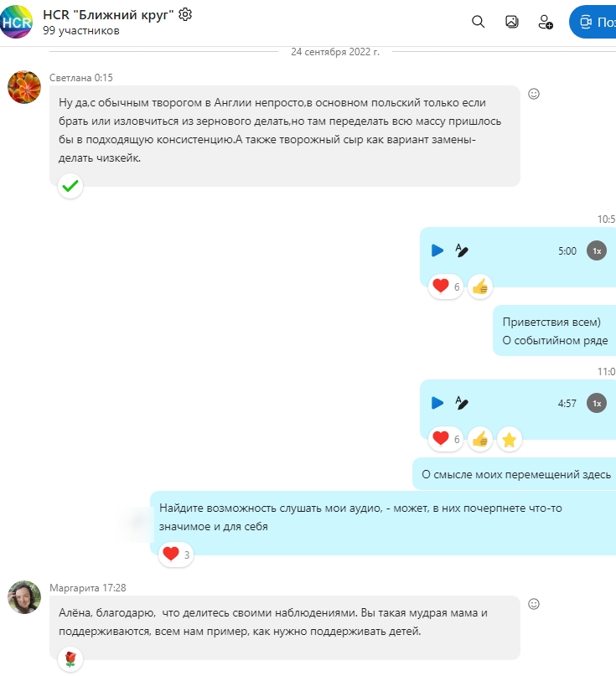
Task: Add reaction to Маргарита's message
Action: pos(534,604)
